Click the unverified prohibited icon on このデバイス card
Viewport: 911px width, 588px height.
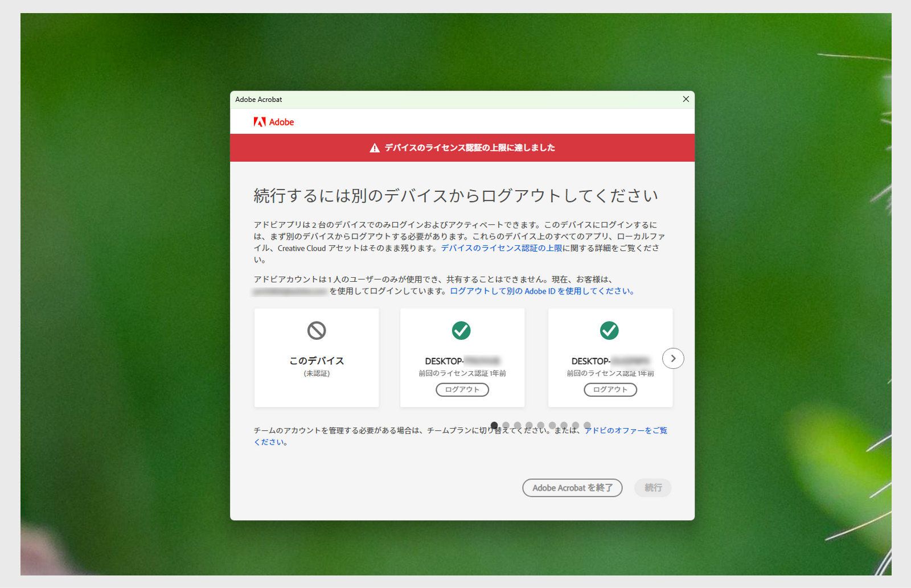click(317, 330)
